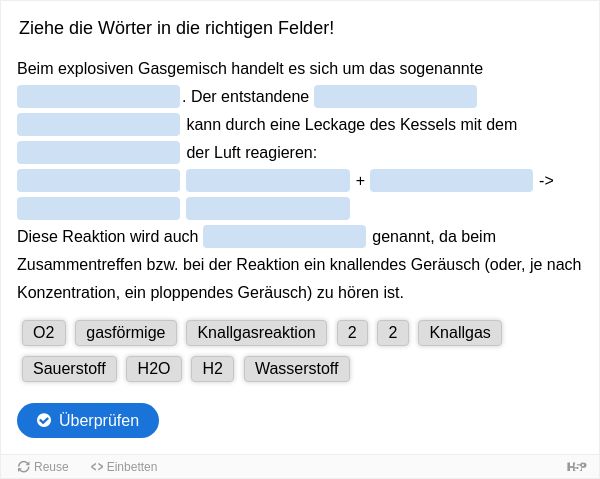Click the Überprüfen check button
The image size is (600, 479).
(x=88, y=420)
